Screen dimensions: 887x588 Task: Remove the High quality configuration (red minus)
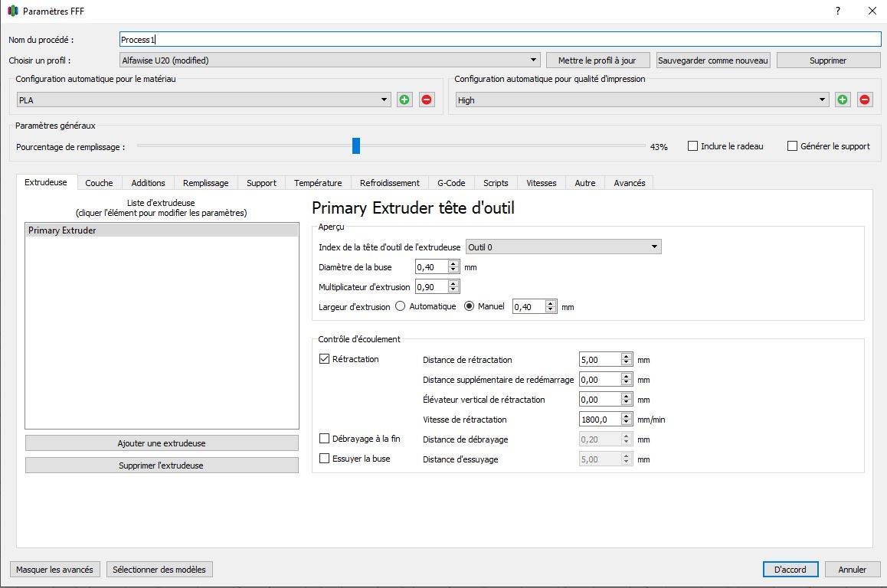(865, 100)
